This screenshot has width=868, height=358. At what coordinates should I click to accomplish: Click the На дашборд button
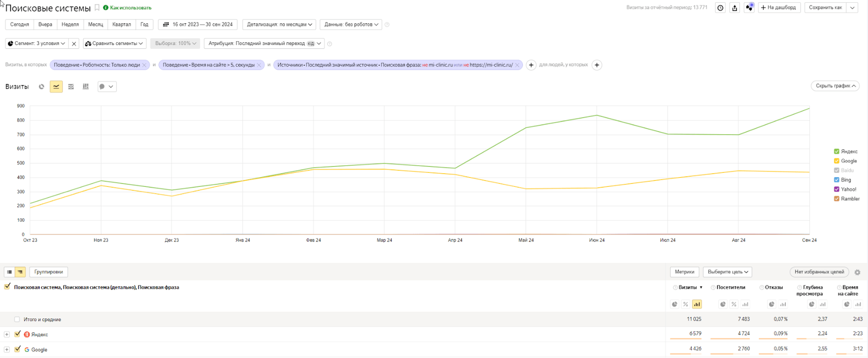[778, 8]
